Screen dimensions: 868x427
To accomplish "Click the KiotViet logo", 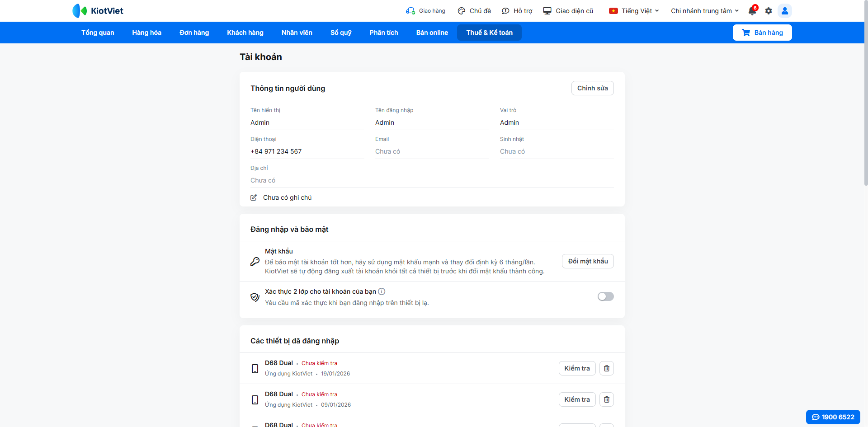I will click(x=98, y=11).
